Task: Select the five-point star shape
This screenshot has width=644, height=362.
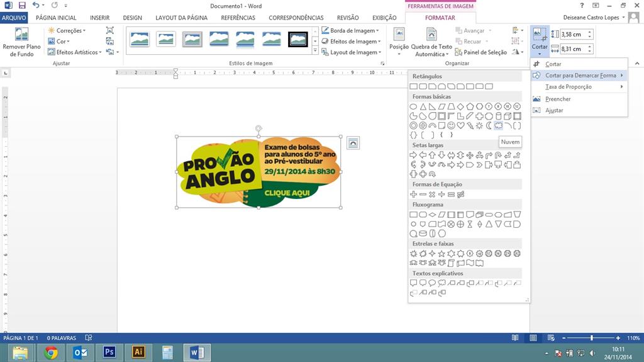Action: (441, 253)
